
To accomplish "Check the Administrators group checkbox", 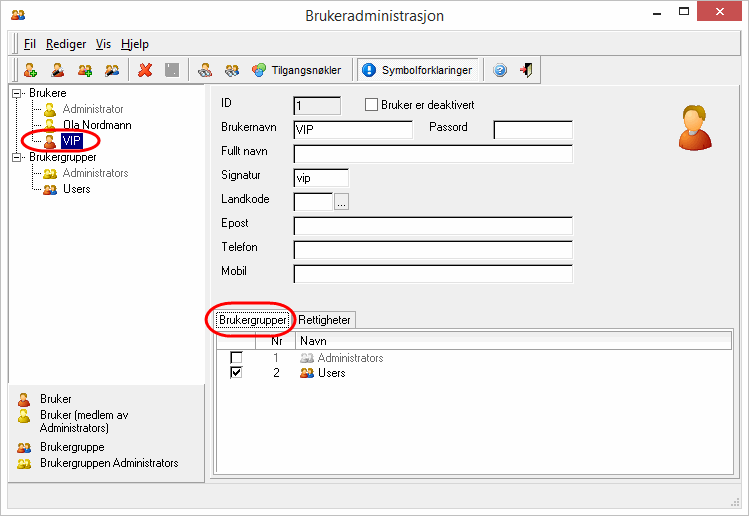I will point(236,358).
